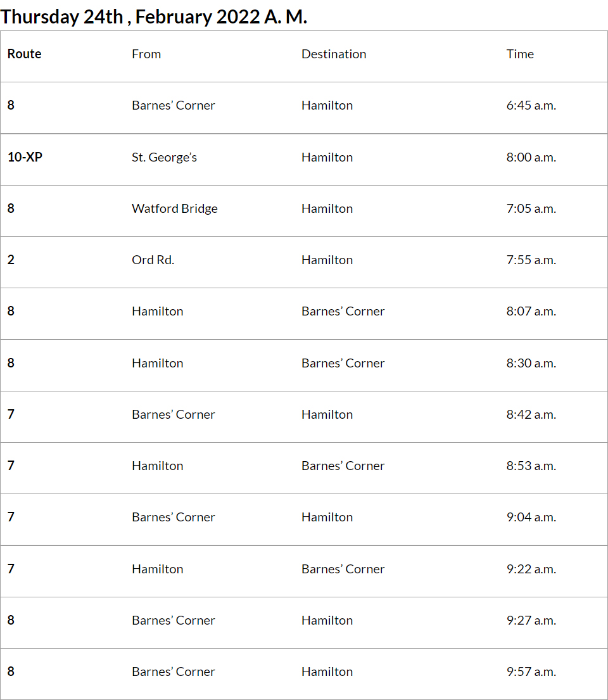608x700 pixels.
Task: Click the 7:55 a.m. time cell
Action: point(531,260)
